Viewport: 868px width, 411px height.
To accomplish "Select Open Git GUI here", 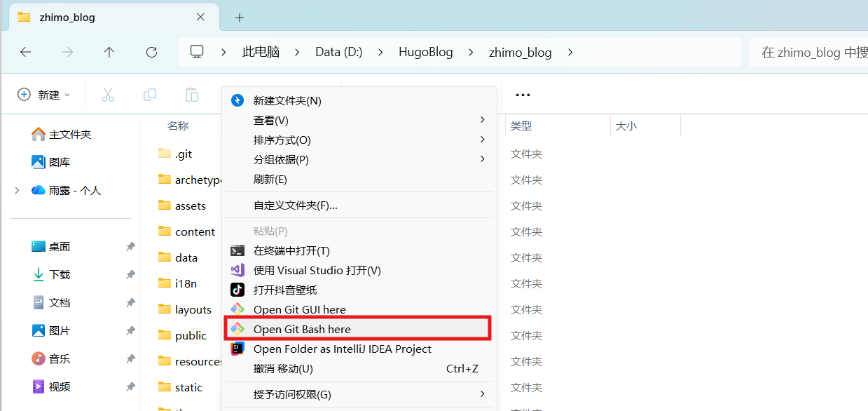I will click(299, 309).
